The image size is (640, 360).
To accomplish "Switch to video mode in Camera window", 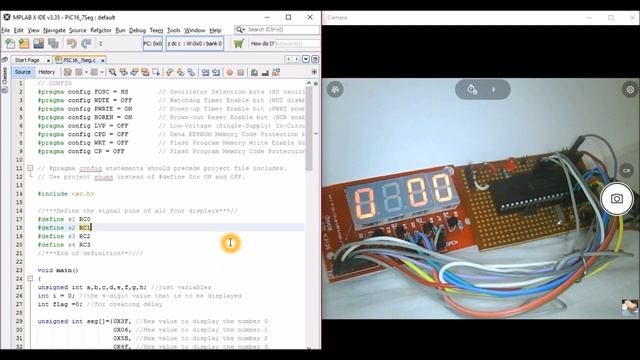I will 627,170.
